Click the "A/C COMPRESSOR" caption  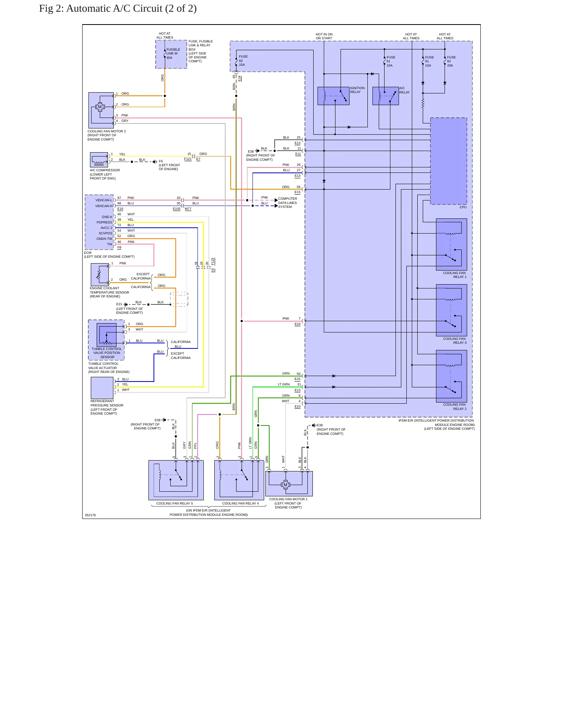(105, 174)
